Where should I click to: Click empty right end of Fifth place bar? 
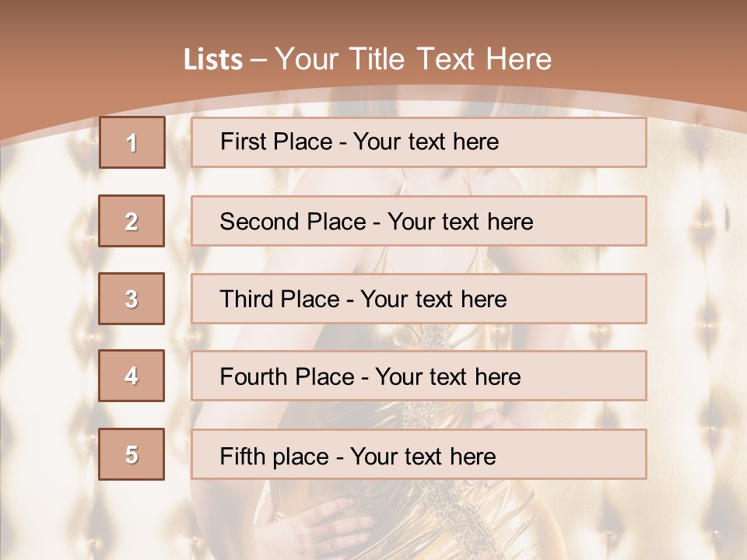pos(591,454)
